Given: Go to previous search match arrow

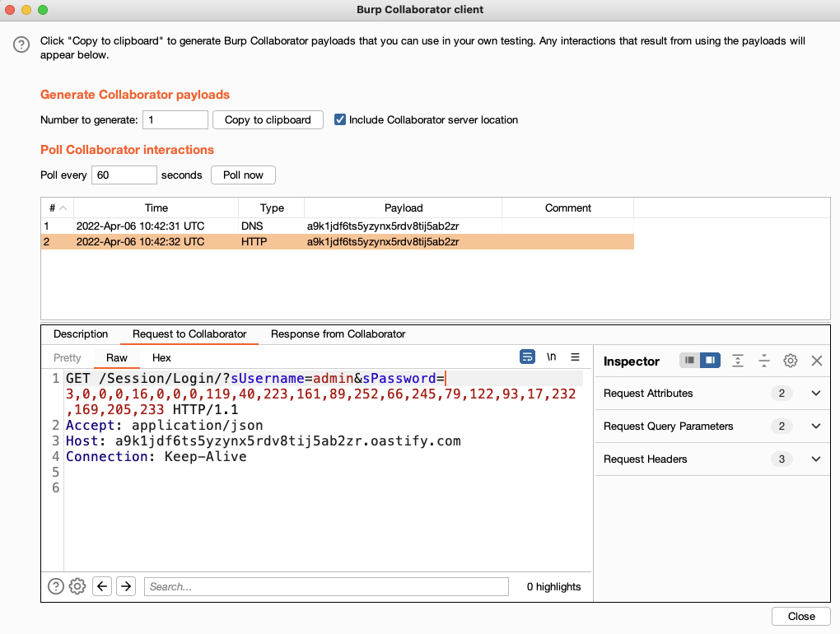Looking at the screenshot, I should tap(102, 586).
